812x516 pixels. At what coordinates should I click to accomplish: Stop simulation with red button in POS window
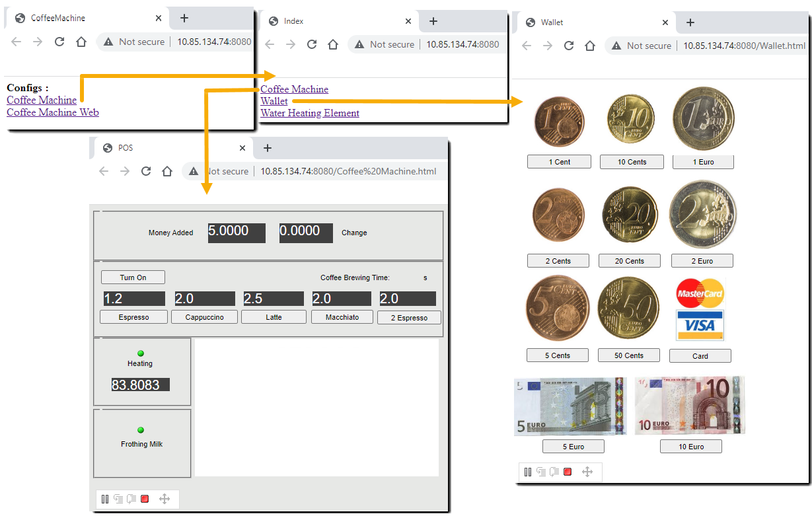145,499
